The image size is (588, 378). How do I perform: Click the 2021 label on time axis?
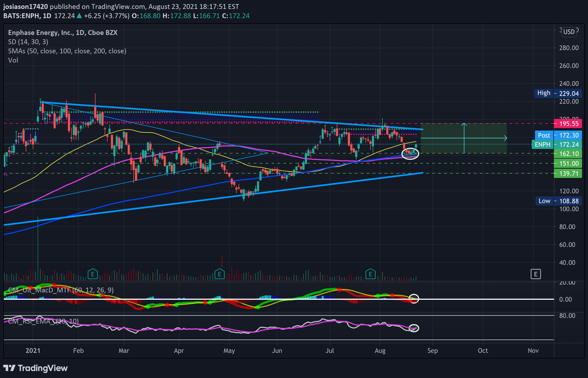click(33, 350)
